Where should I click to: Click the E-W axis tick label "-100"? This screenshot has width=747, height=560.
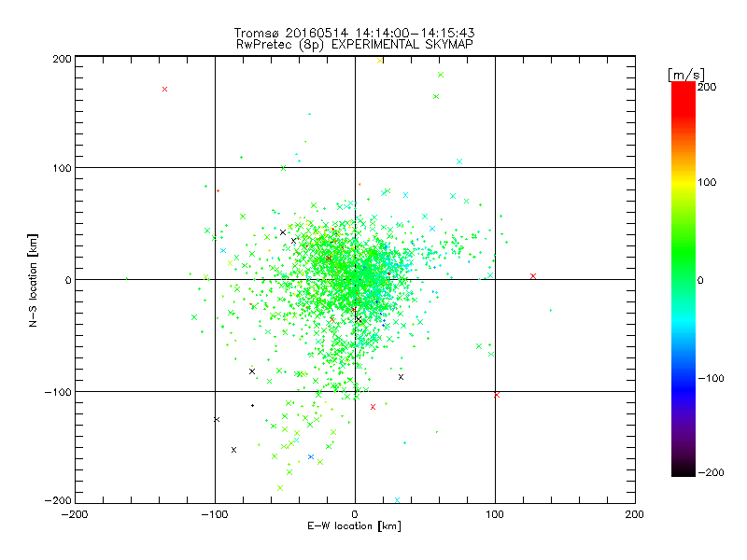pos(215,514)
